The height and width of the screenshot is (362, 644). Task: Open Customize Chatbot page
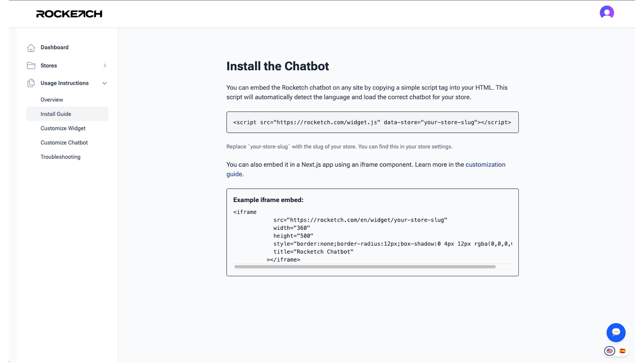point(64,143)
